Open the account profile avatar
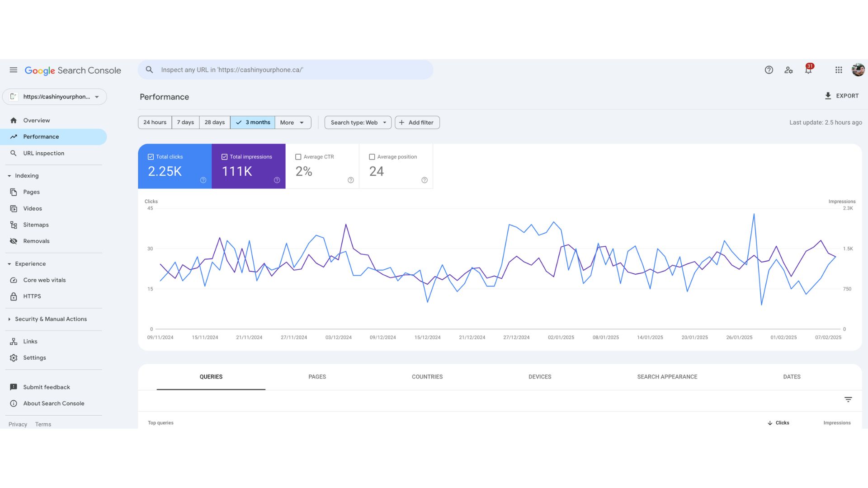Viewport: 868px width, 488px height. (x=858, y=70)
